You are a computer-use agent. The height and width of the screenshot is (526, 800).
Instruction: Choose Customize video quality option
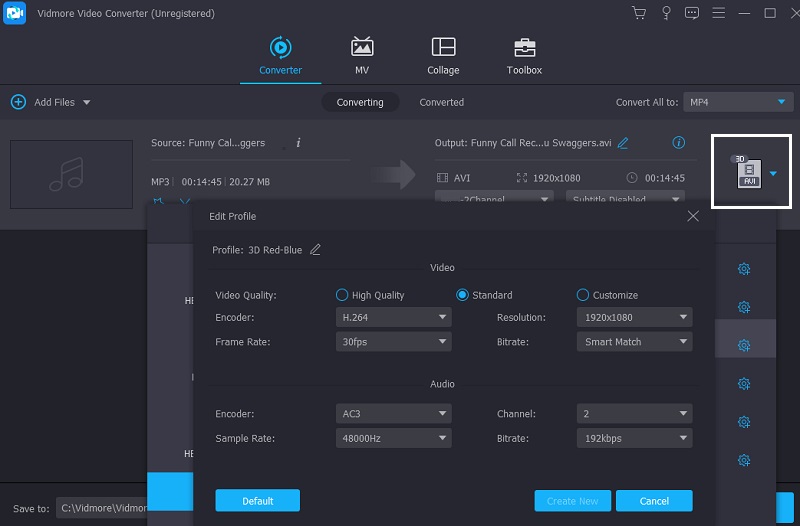583,295
